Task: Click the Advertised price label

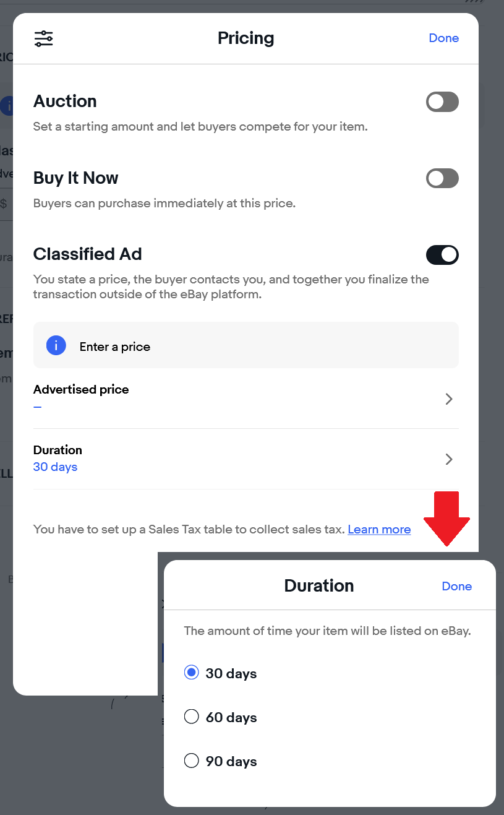Action: (x=81, y=390)
